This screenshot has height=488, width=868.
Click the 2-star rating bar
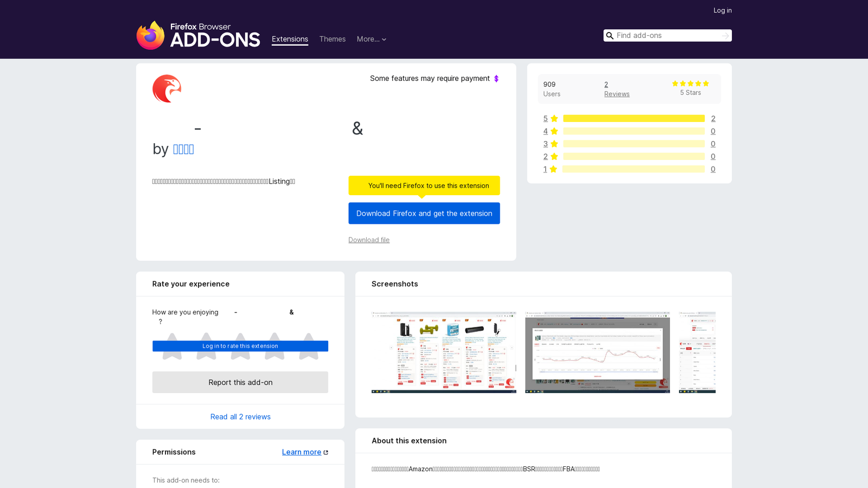[x=634, y=157]
